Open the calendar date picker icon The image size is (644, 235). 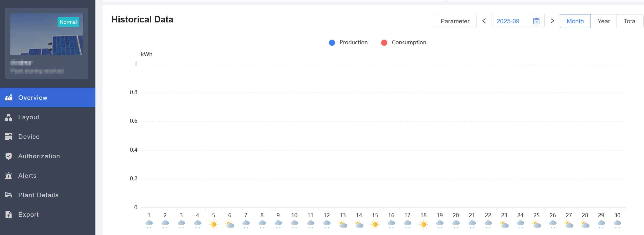pos(536,21)
